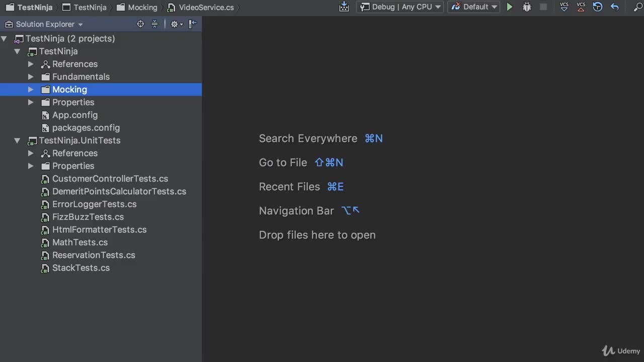Click the Build Solution icon in the toolbar
Viewport: 644px width, 362px height.
[x=344, y=7]
